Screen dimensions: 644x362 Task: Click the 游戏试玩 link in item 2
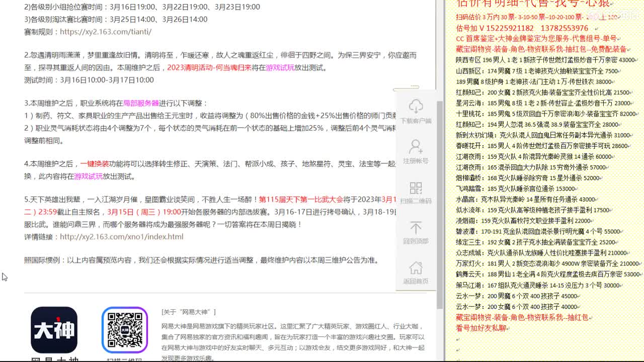[x=280, y=67]
